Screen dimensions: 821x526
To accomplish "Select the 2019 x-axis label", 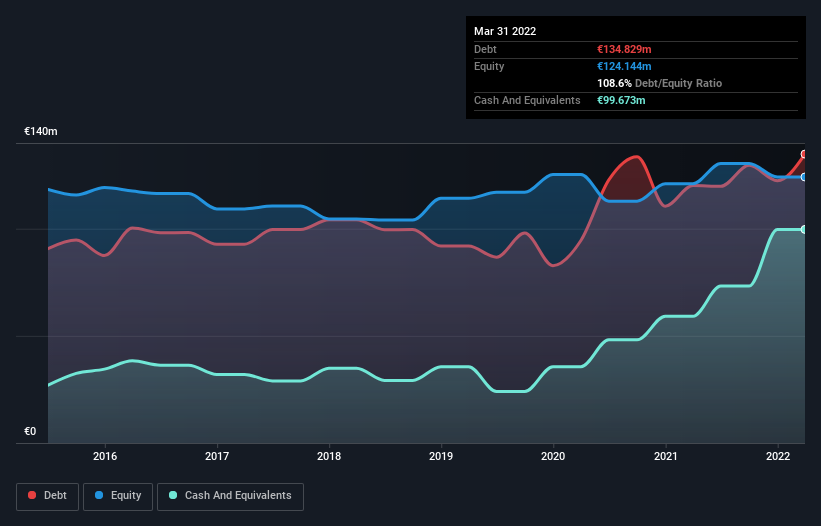I will coord(441,456).
